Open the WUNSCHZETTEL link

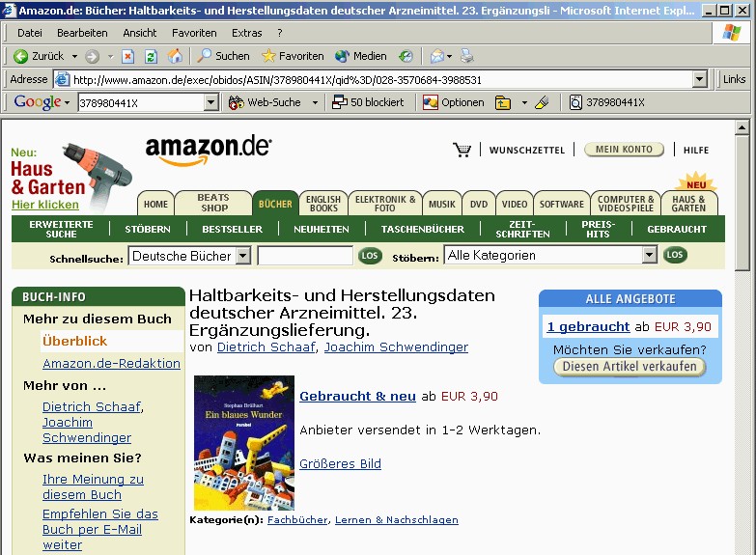[x=527, y=150]
